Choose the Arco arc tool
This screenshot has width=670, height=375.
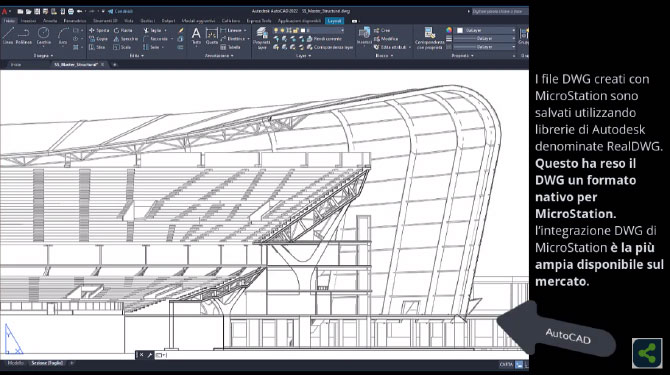pos(63,35)
